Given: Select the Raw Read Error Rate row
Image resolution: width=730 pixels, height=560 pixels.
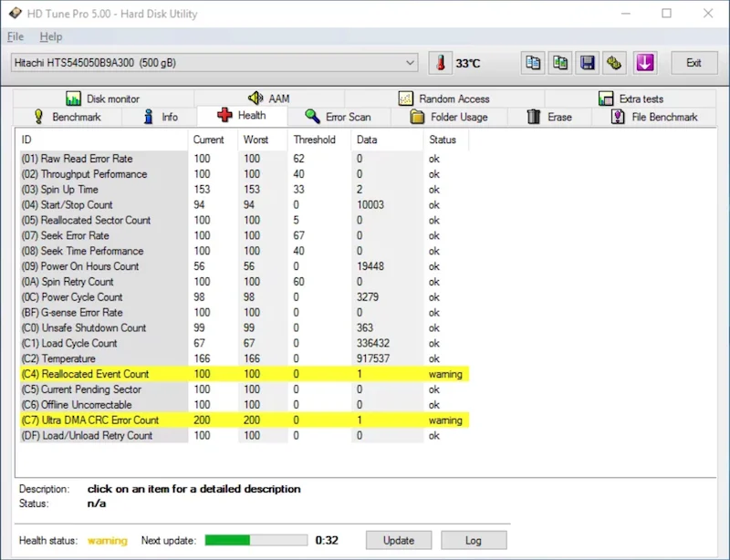Looking at the screenshot, I should 245,159.
